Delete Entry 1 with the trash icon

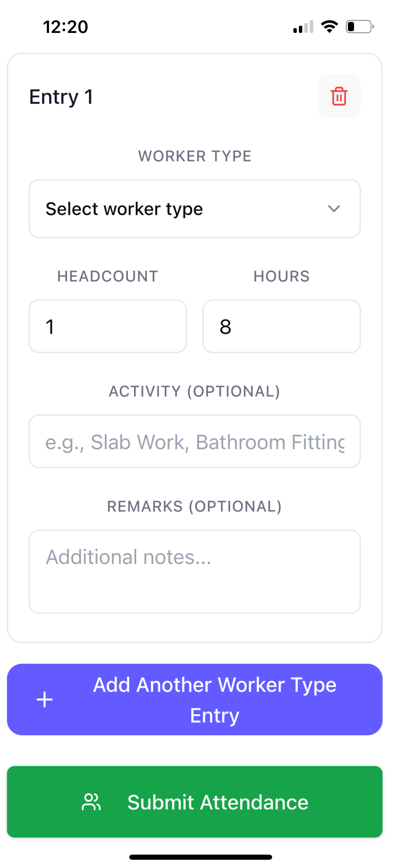339,96
